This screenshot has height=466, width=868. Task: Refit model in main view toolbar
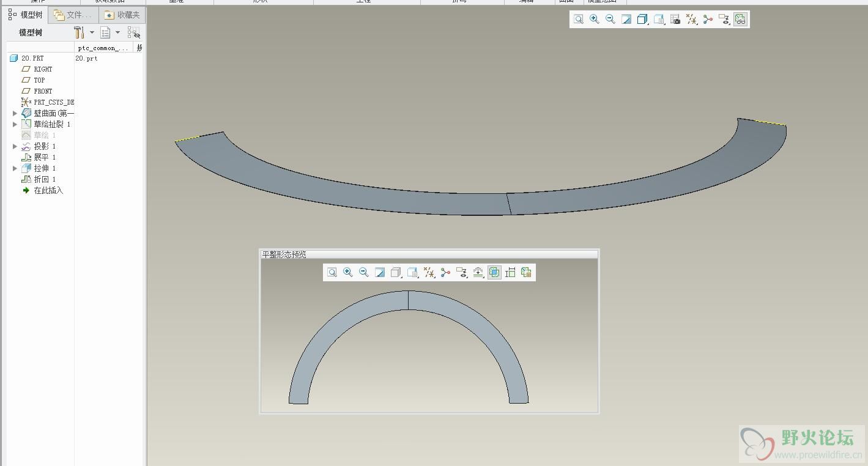(578, 20)
